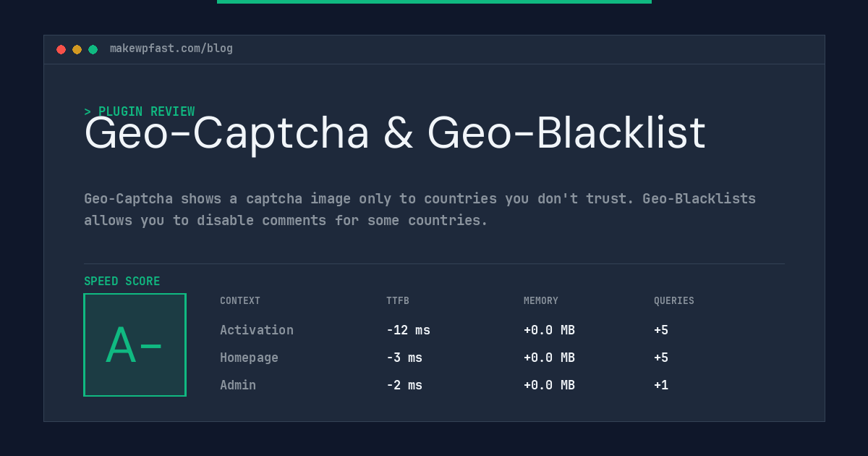Select the Activation row label
The height and width of the screenshot is (456, 868).
click(257, 330)
